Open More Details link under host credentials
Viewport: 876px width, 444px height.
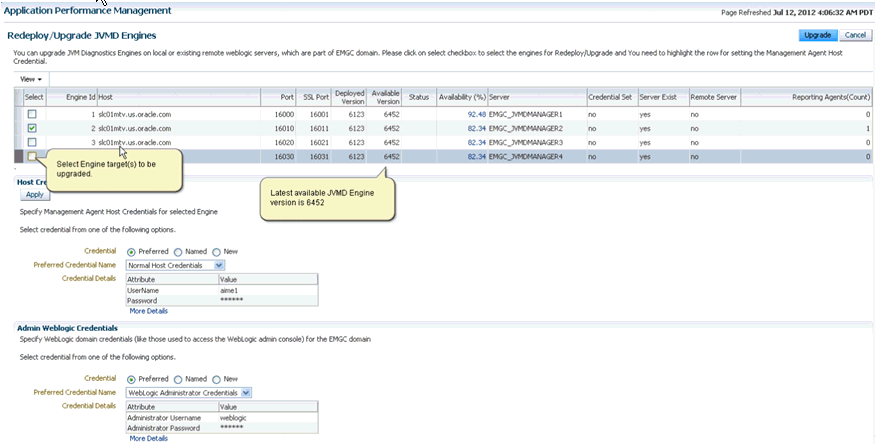(x=149, y=311)
